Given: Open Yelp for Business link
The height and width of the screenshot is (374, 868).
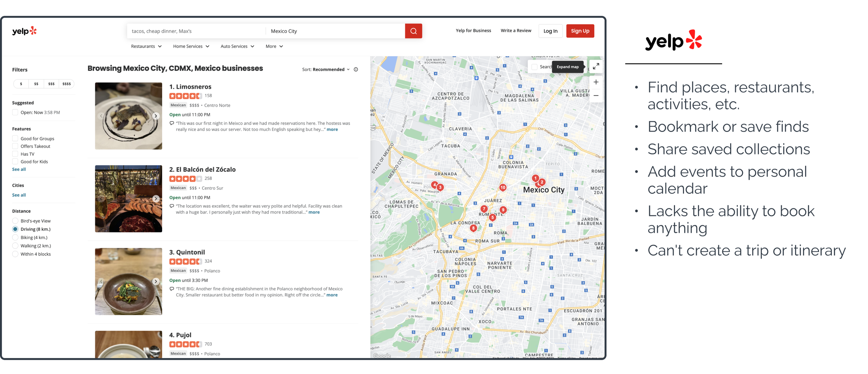Looking at the screenshot, I should pos(473,31).
